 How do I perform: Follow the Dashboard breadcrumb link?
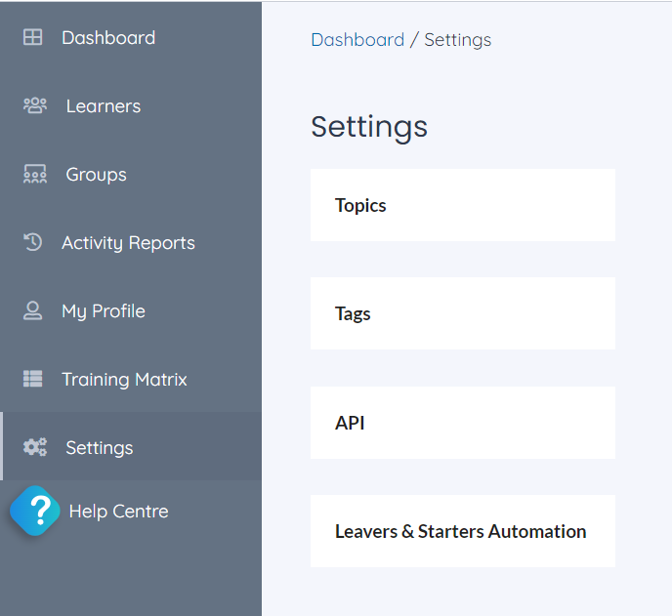point(357,40)
